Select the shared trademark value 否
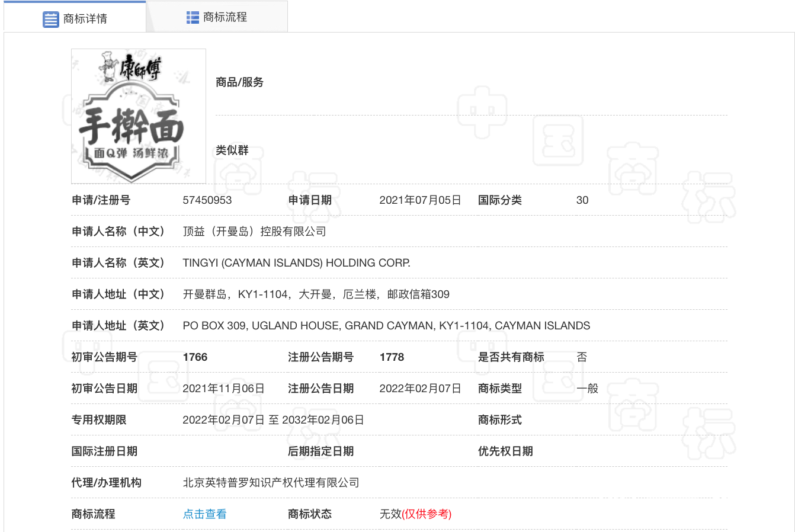This screenshot has height=532, width=795. [582, 357]
